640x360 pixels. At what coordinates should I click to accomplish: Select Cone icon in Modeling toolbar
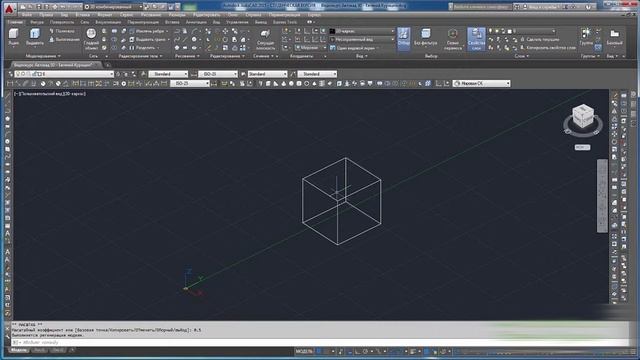pyautogui.click(x=284, y=83)
